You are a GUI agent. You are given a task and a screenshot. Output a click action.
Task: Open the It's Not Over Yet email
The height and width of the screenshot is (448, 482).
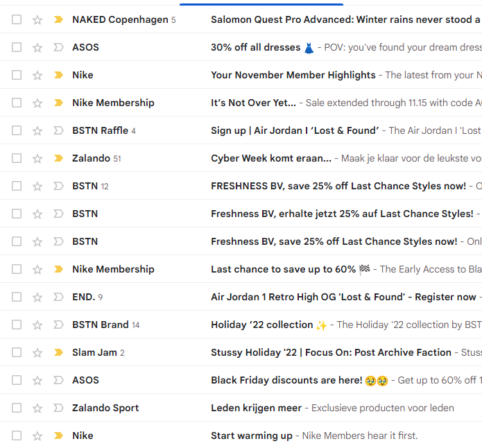[x=253, y=103]
